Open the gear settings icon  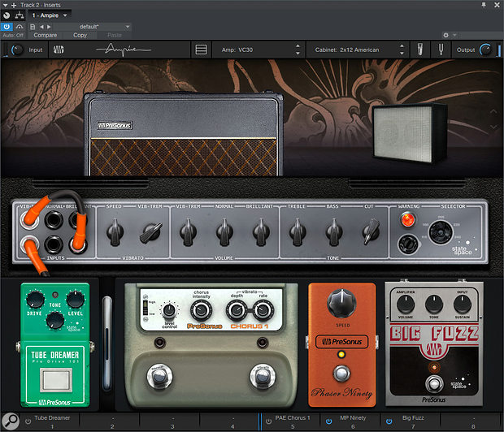pos(445,35)
